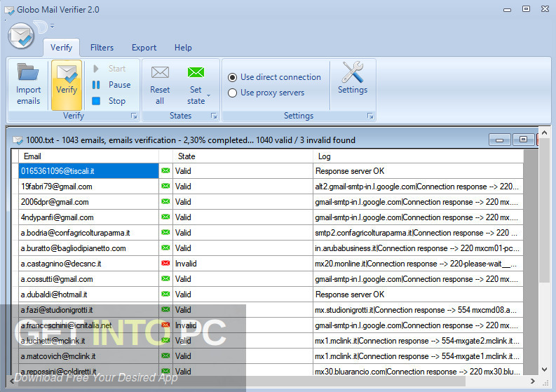This screenshot has height=392, width=556.
Task: Select Use direct connection radio button
Action: (232, 77)
